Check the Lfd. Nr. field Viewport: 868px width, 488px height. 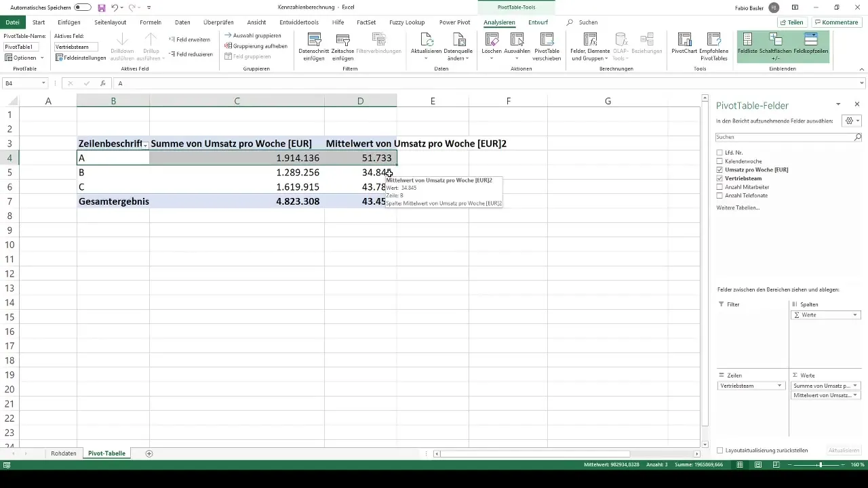click(x=719, y=152)
